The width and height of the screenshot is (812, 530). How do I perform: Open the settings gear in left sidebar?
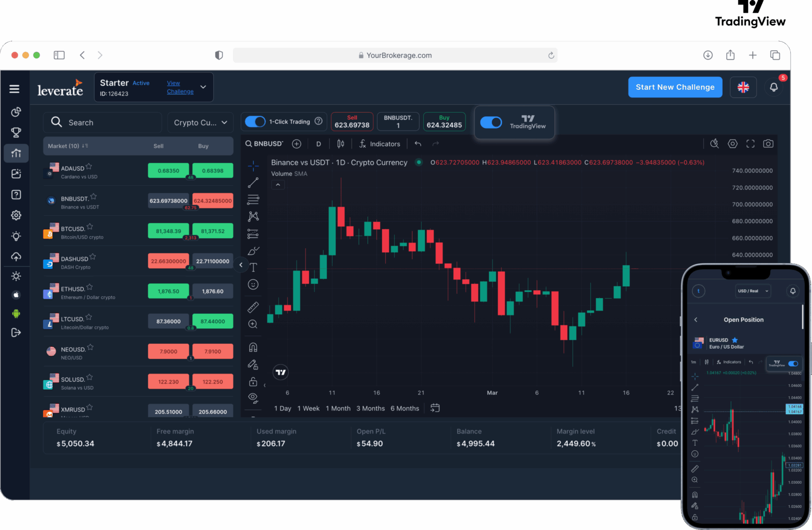pyautogui.click(x=16, y=215)
